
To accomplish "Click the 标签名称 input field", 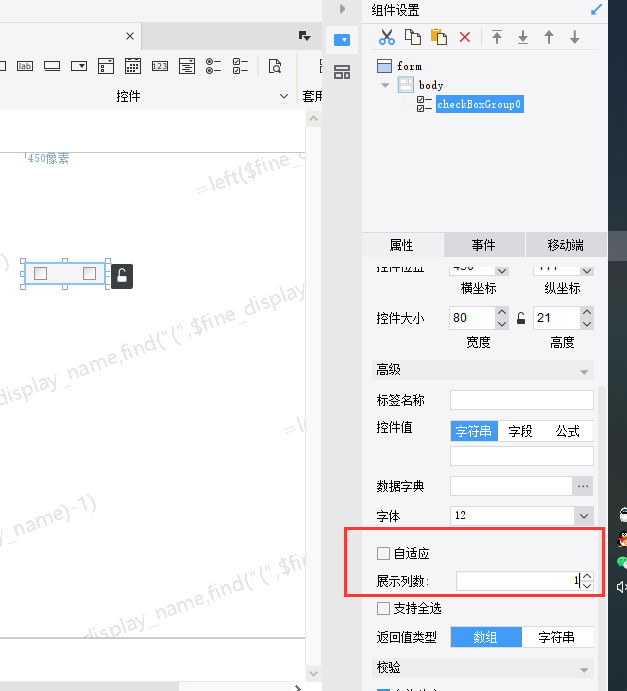I will coord(521,400).
